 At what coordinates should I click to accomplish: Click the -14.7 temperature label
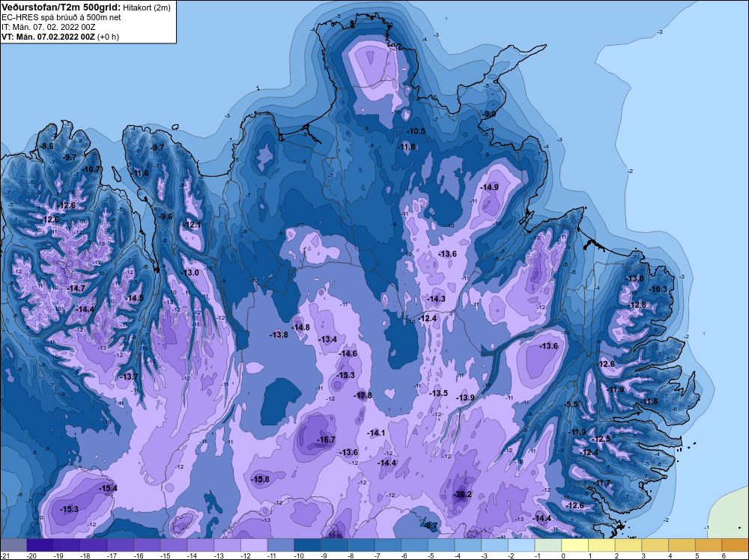(x=76, y=288)
